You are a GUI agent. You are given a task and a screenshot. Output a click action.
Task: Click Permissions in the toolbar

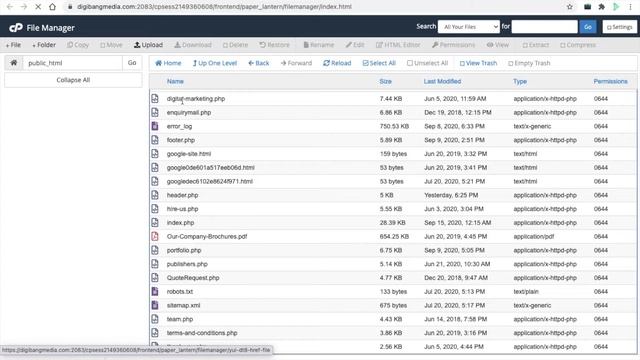pyautogui.click(x=453, y=45)
